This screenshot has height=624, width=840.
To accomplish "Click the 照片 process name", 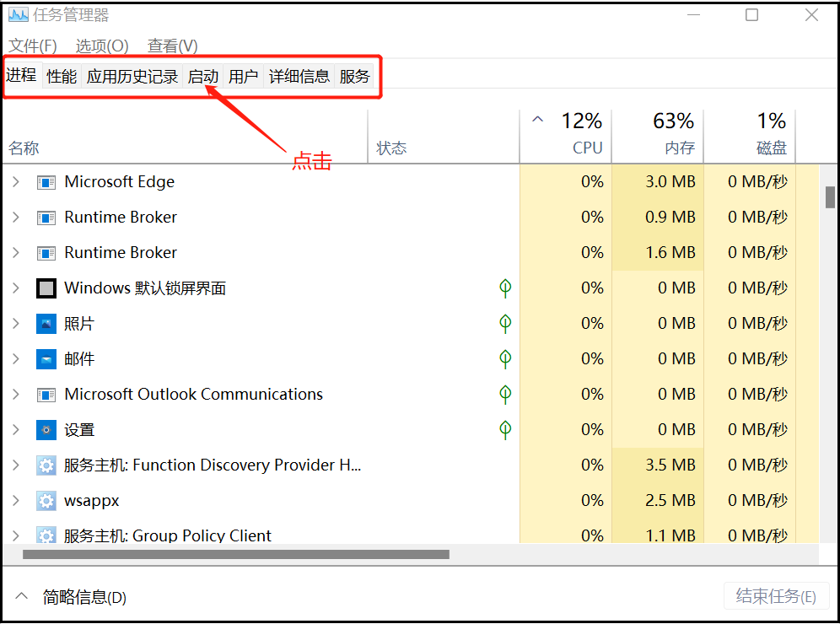I will (x=79, y=324).
